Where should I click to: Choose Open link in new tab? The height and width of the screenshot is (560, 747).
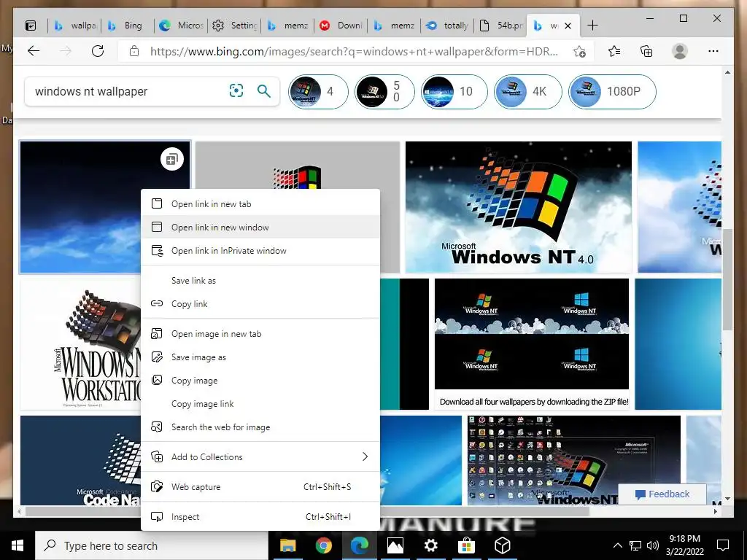(260, 204)
